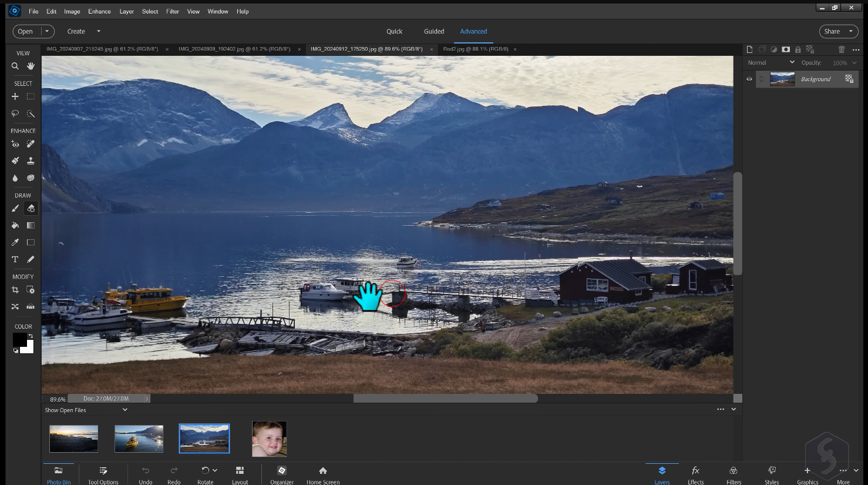This screenshot has width=868, height=485.
Task: Reset colors to default black and white
Action: (x=16, y=351)
